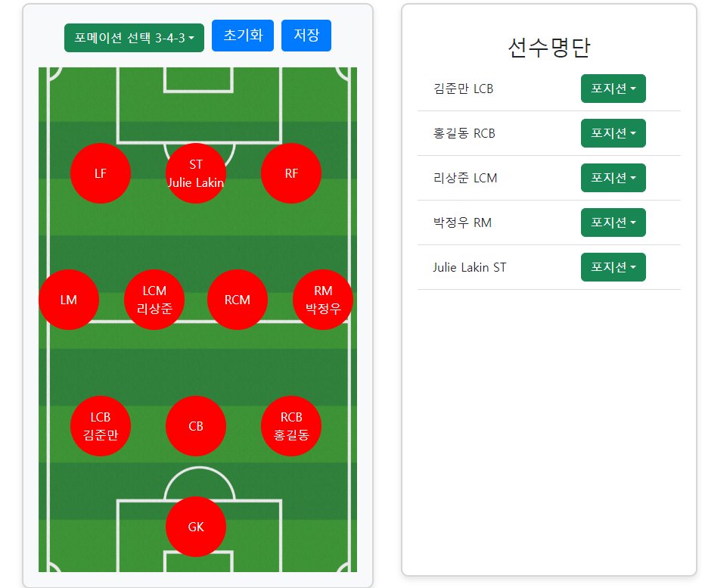Select the RCB 홍길동 defender circle
702x588 pixels.
(291, 426)
